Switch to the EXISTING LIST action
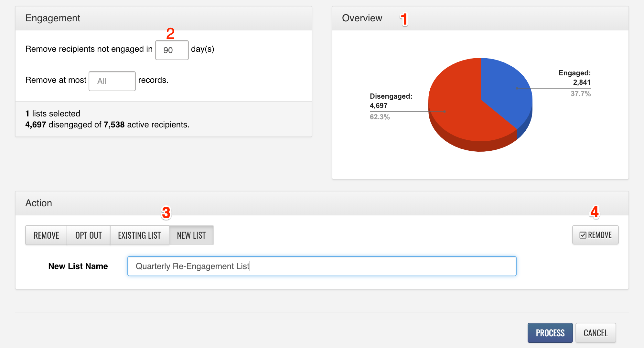The width and height of the screenshot is (644, 348). pos(139,235)
